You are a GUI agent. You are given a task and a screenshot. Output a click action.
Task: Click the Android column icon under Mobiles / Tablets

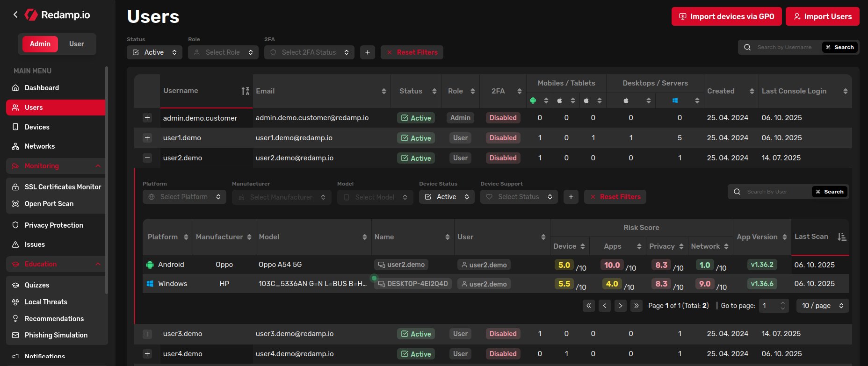(x=533, y=100)
